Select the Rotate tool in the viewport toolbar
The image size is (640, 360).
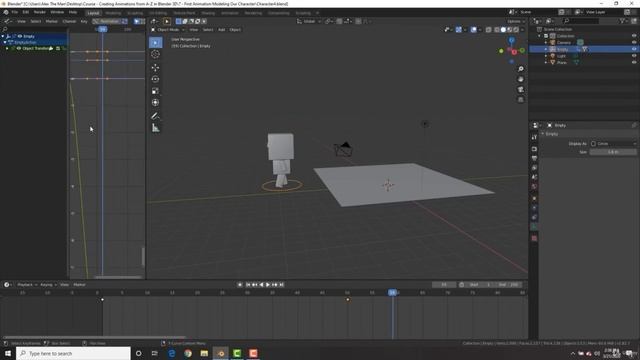pyautogui.click(x=156, y=79)
